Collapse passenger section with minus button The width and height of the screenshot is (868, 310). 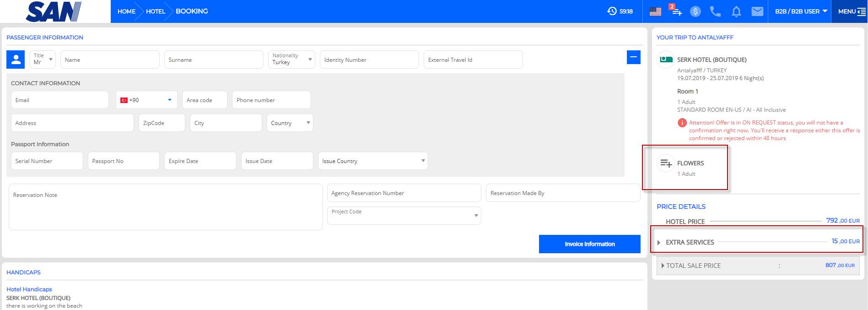[633, 57]
